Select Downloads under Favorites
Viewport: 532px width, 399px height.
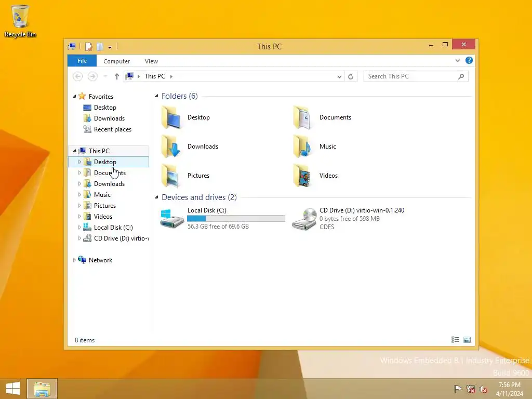pos(109,118)
